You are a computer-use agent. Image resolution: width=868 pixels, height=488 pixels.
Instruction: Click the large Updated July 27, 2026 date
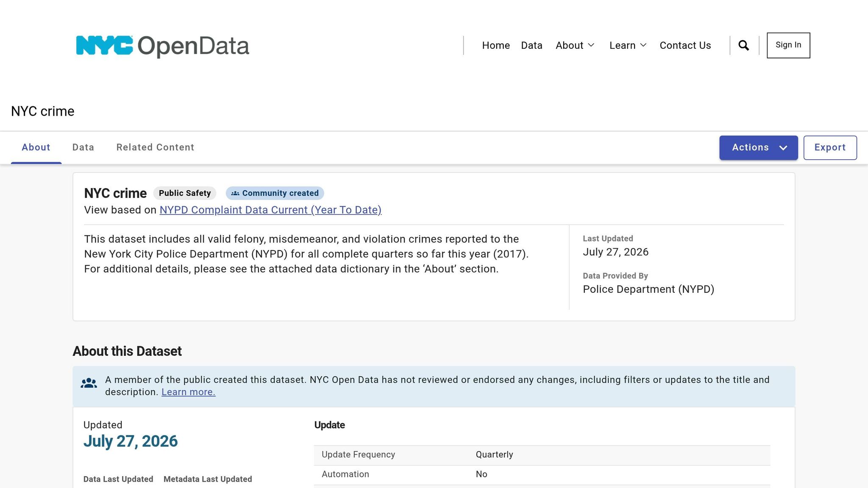coord(131,441)
